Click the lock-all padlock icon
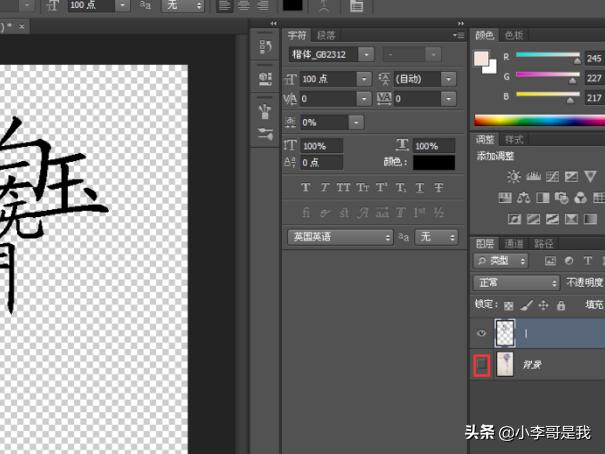This screenshot has height=454, width=605. coord(561,305)
